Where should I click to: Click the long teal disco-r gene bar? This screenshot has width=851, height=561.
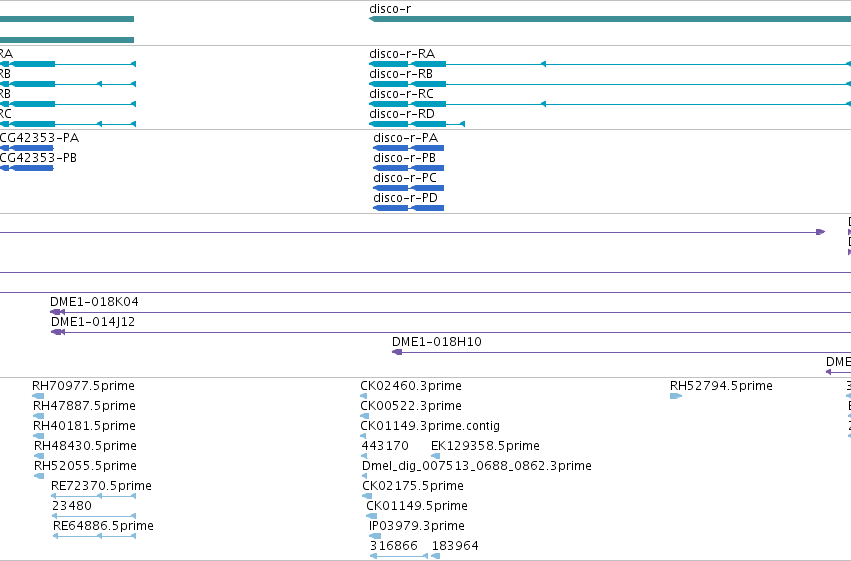pyautogui.click(x=610, y=19)
